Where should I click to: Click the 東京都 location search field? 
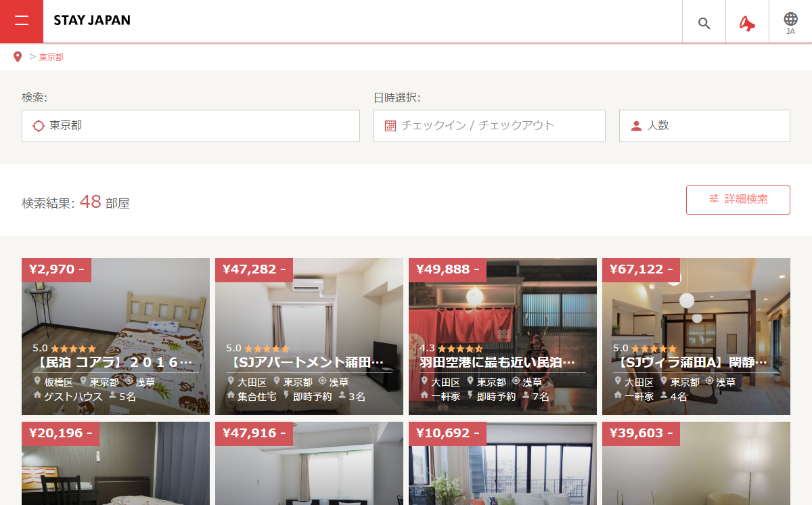coord(191,126)
